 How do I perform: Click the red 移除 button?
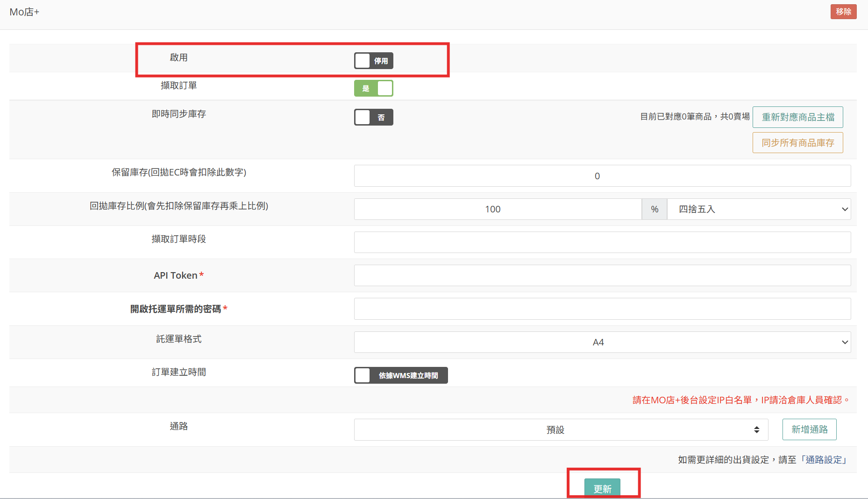click(x=843, y=12)
